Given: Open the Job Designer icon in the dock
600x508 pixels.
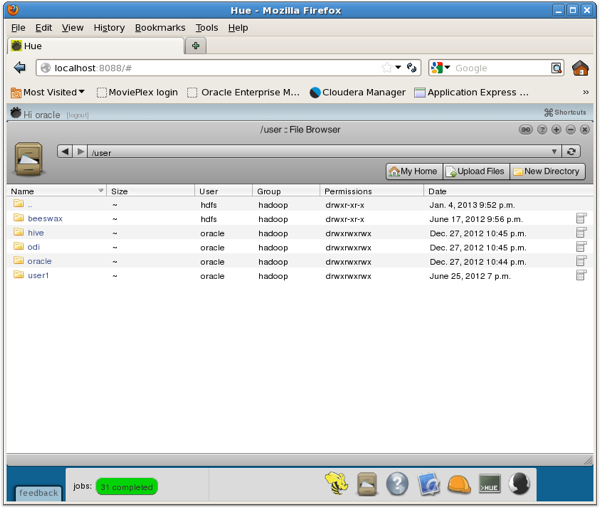Looking at the screenshot, I should (429, 484).
